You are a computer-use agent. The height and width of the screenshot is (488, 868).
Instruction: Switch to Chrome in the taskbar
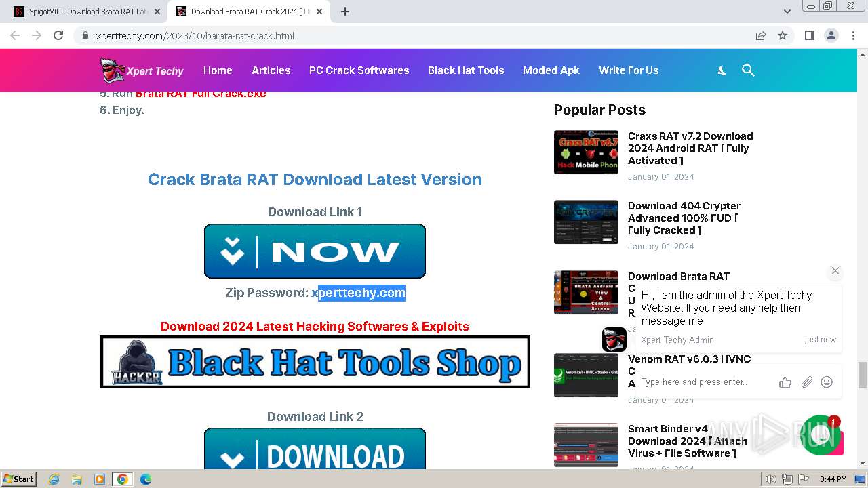(123, 479)
